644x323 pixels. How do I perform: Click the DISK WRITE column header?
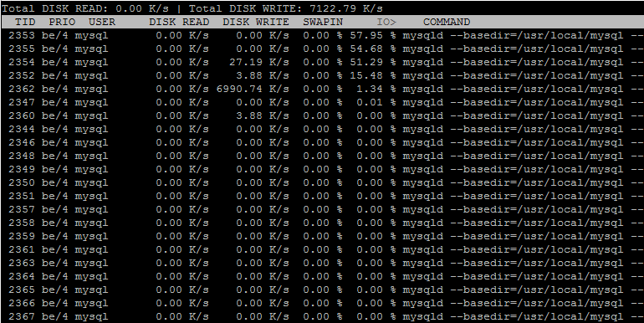(256, 22)
